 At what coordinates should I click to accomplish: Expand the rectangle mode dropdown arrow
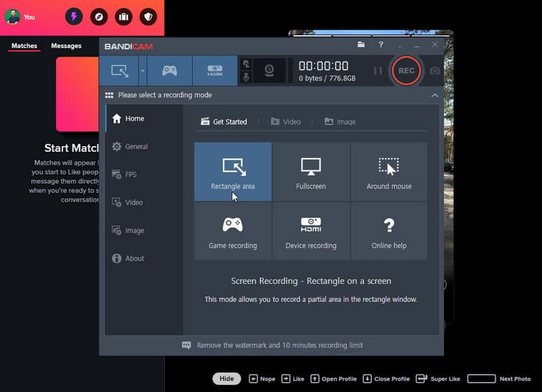point(142,70)
